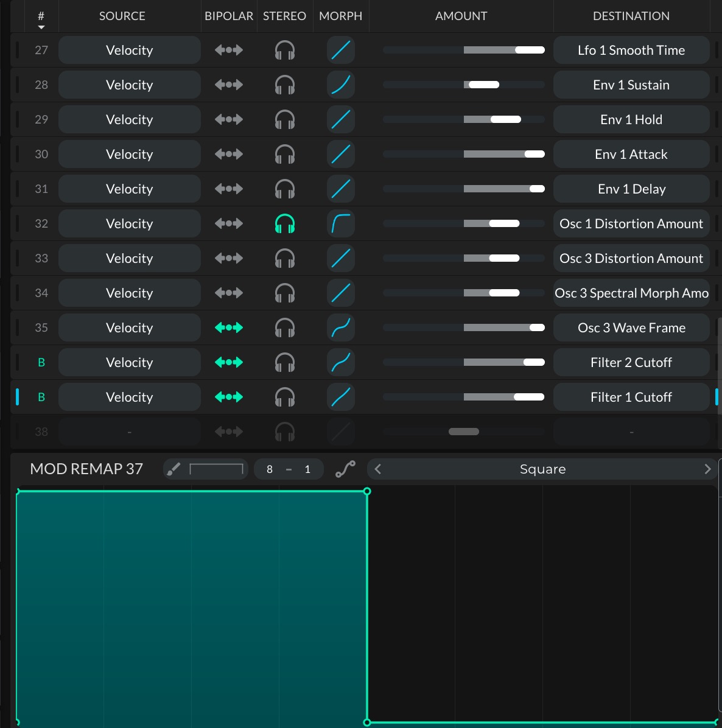Open the destination selector showing Env 1 Delay
Screen dimensions: 722x728
(631, 189)
